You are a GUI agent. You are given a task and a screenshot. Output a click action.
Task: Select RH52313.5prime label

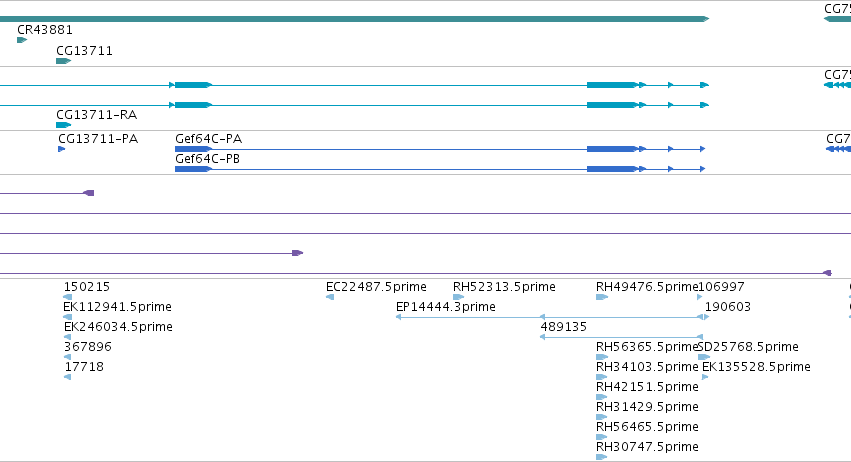(x=504, y=287)
